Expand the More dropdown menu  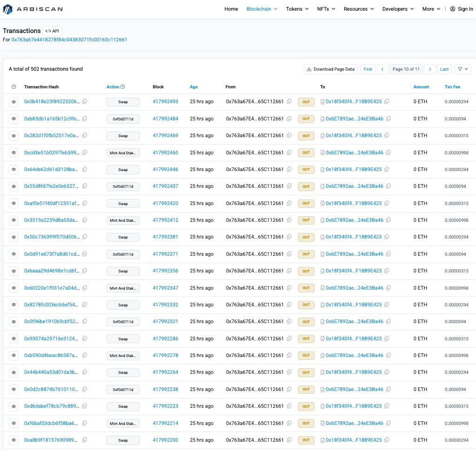click(431, 9)
